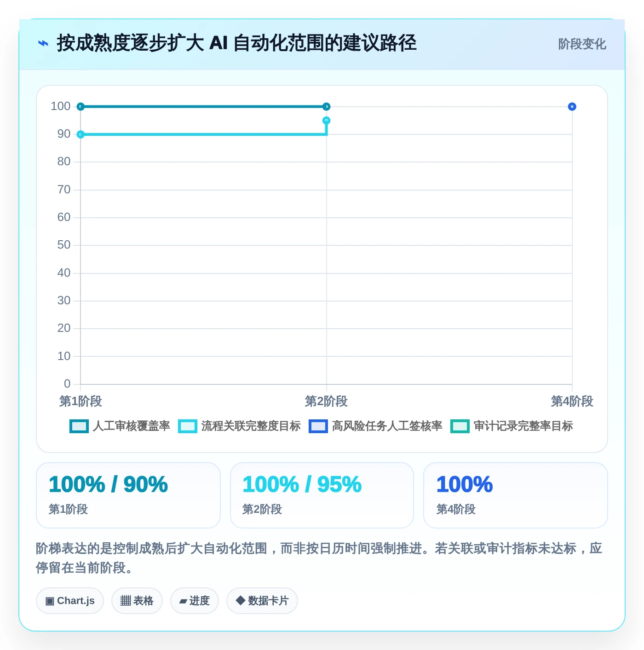Open the 100% / 90% 第1阶段 card
This screenshot has width=644, height=650.
128,495
